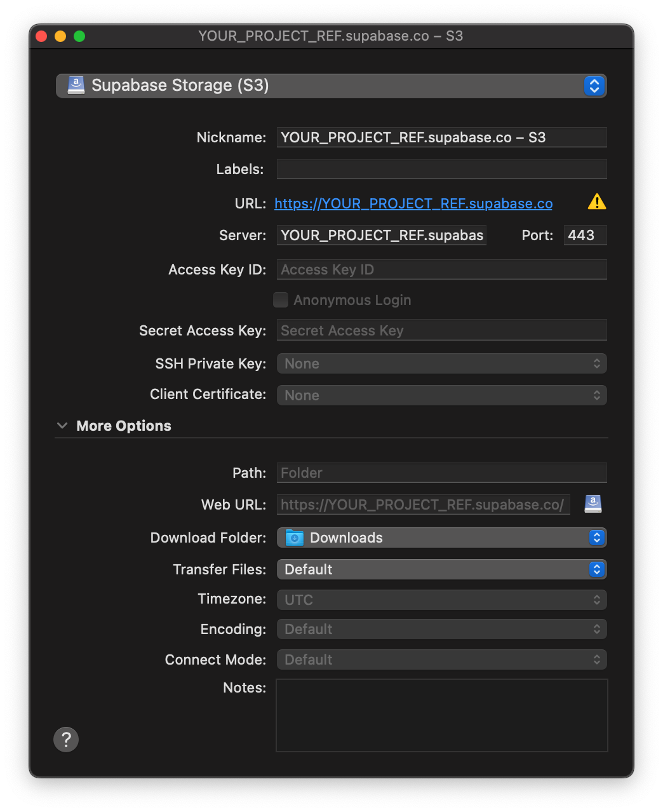Viewport: 663px width, 812px height.
Task: Click into the Secret Access Key field
Action: click(442, 330)
